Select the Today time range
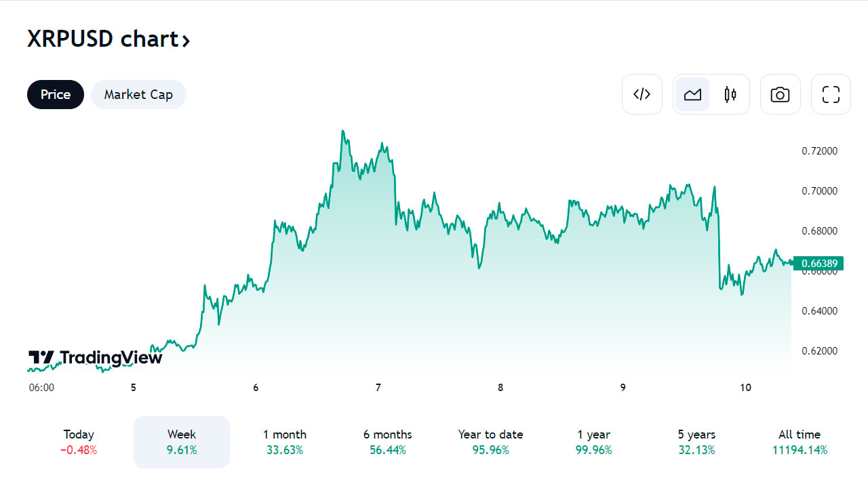 pos(79,442)
